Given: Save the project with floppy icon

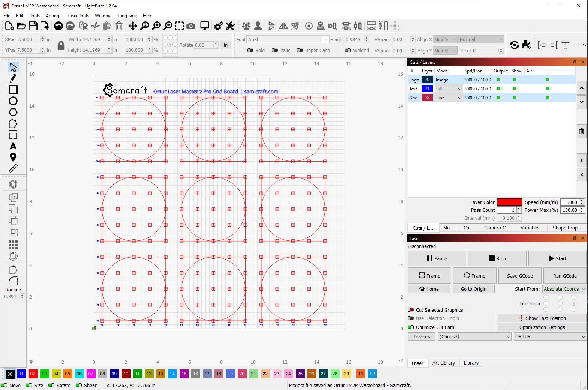Looking at the screenshot, I should 33,26.
